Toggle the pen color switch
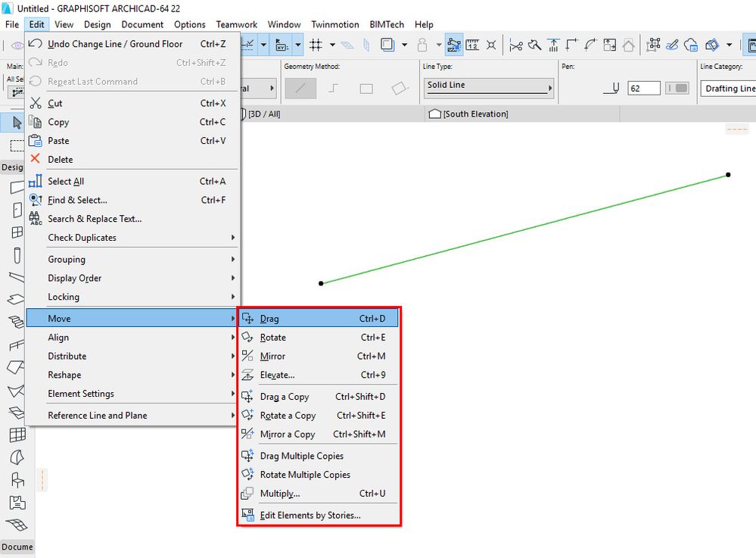Image resolution: width=756 pixels, height=558 pixels. [677, 89]
